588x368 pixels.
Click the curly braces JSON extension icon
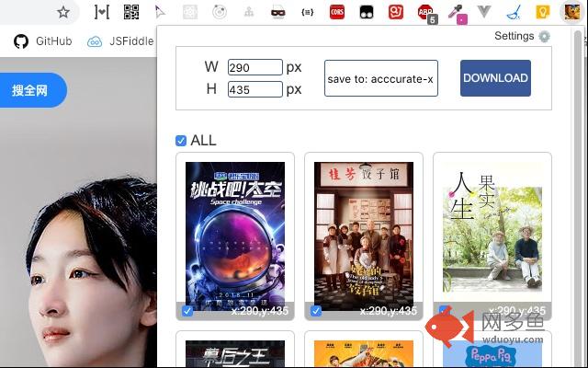coord(308,12)
